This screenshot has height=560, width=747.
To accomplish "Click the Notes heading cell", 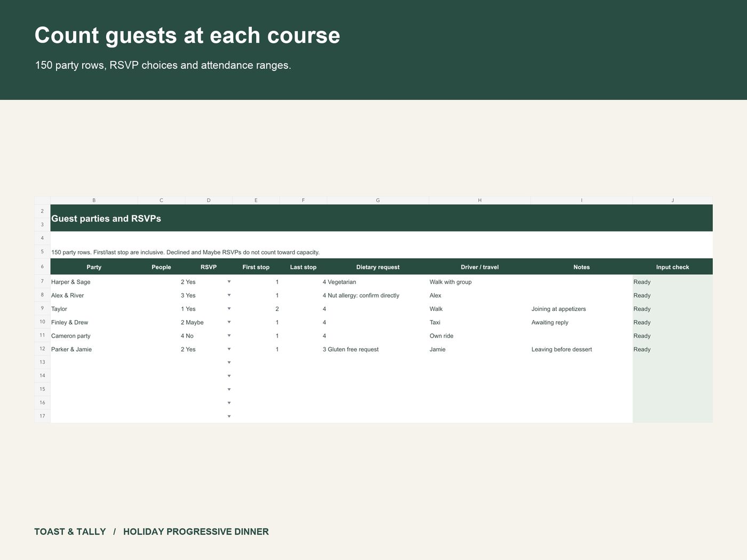I will [x=582, y=267].
